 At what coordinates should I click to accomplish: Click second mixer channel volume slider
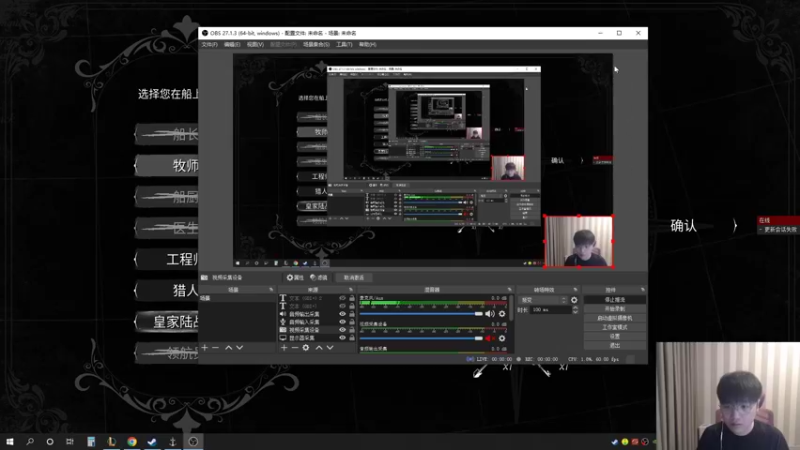click(421, 338)
